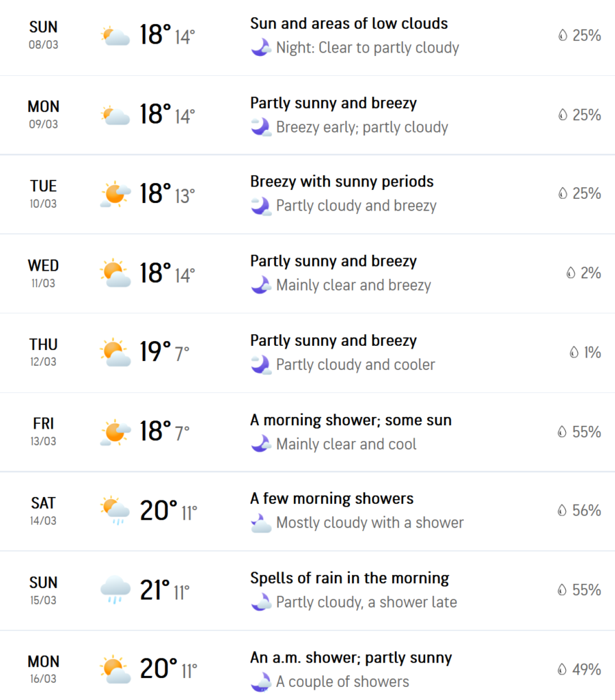
Task: Click the 49% precipitation chance on Monday 16/03
Action: pyautogui.click(x=586, y=669)
